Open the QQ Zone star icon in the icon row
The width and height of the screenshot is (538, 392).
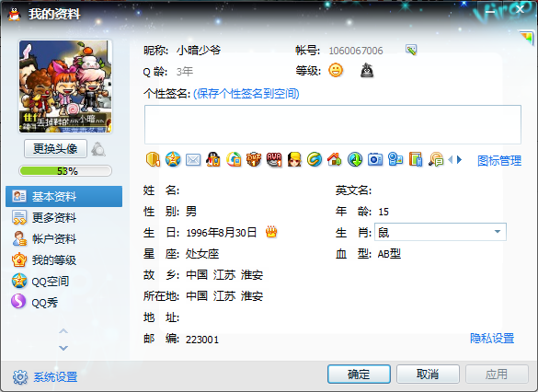pos(173,159)
